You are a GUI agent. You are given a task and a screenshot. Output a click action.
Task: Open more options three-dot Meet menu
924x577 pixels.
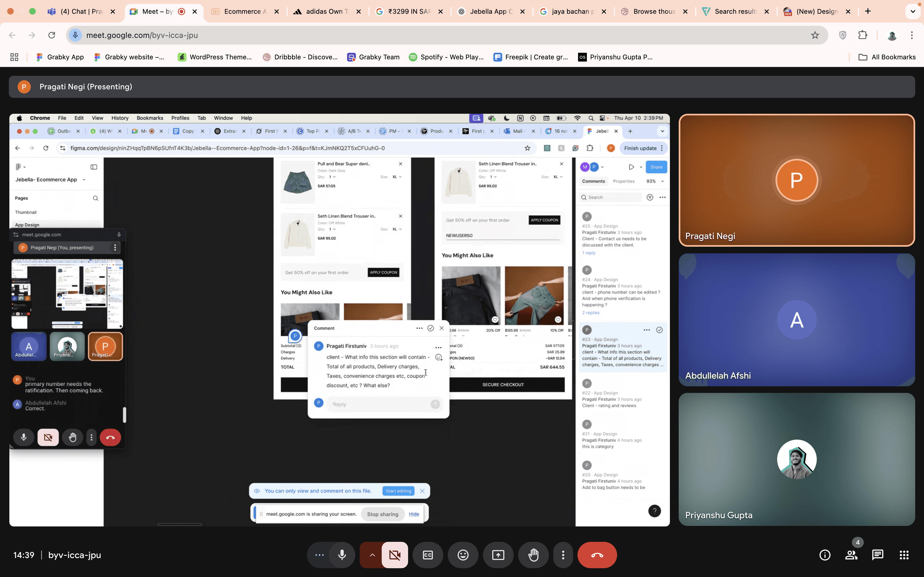pyautogui.click(x=563, y=555)
